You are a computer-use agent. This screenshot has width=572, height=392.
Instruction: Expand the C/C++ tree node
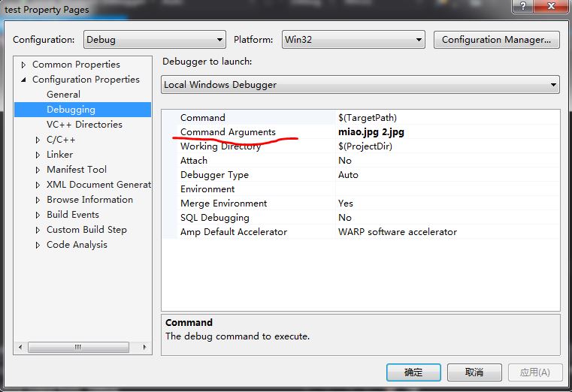[38, 140]
